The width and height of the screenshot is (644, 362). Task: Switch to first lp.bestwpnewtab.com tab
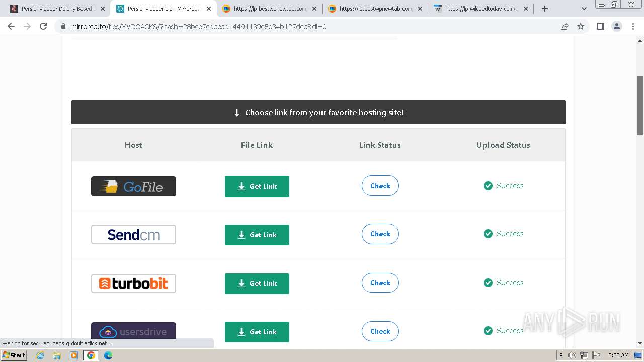270,9
